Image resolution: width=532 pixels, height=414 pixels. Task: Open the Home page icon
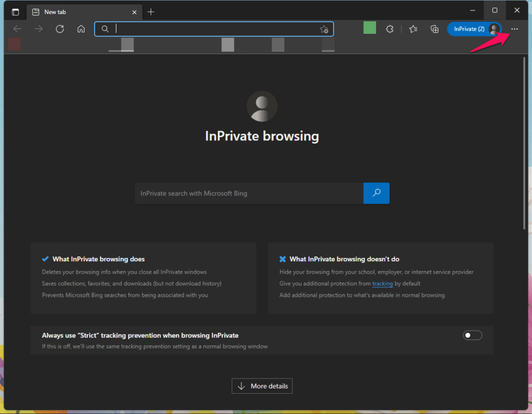[81, 29]
